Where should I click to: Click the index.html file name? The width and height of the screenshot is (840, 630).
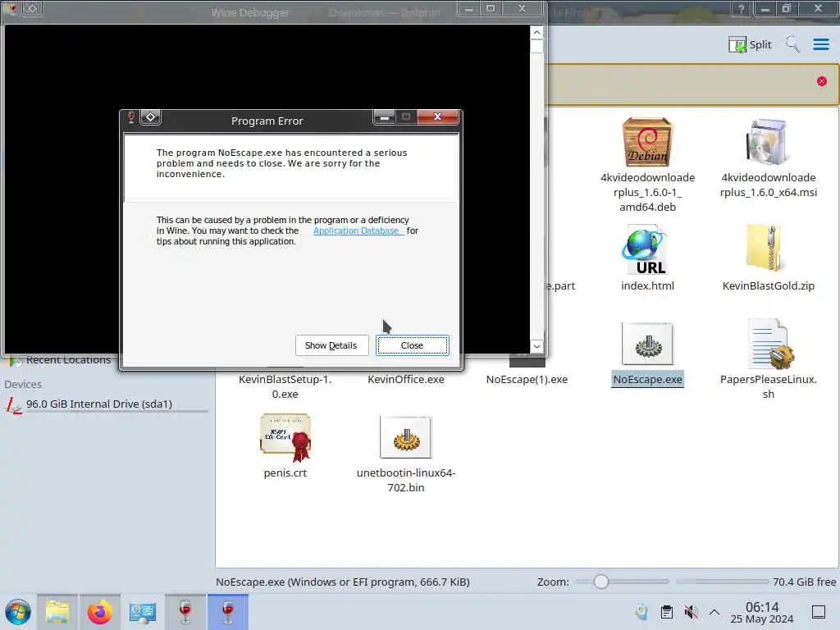(648, 286)
